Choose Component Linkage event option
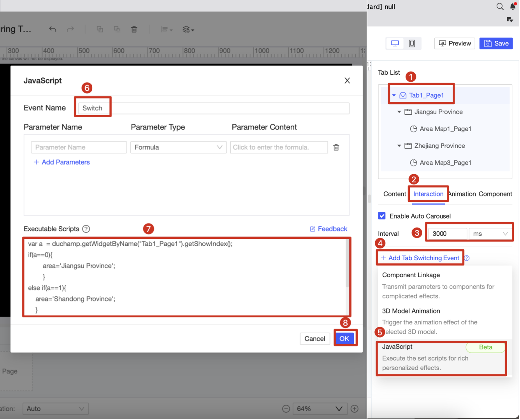This screenshot has width=520, height=420. point(445,285)
